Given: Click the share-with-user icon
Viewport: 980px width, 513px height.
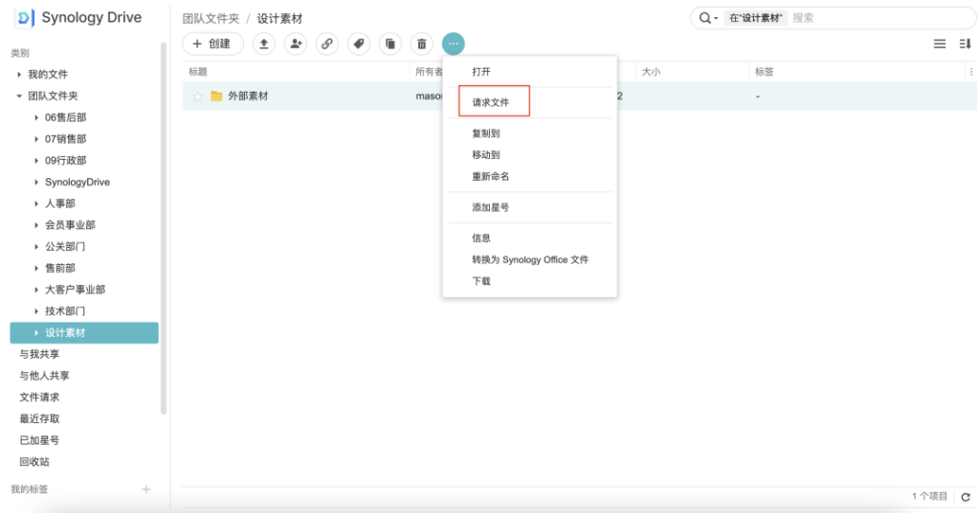Looking at the screenshot, I should (296, 44).
